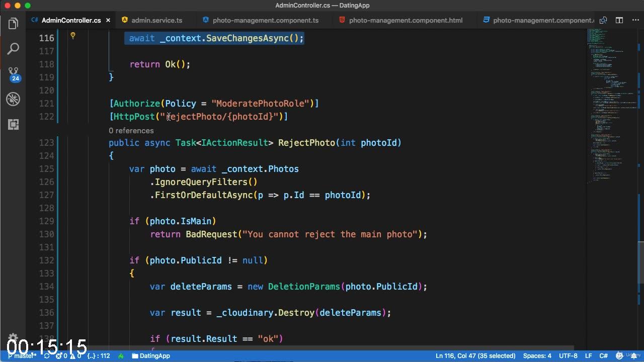Synchronize changes using the status bar sync icon
Image resolution: width=644 pixels, height=362 pixels.
(47, 355)
